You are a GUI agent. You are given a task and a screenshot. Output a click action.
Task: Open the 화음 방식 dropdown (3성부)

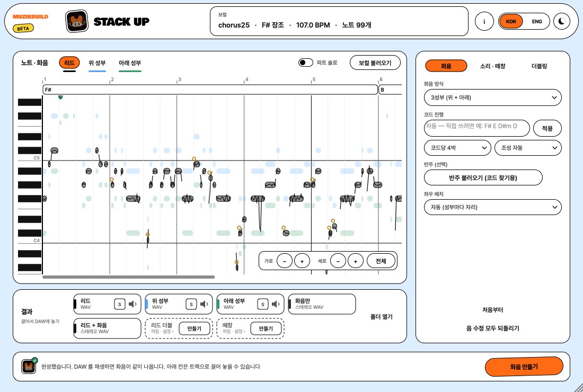(493, 97)
